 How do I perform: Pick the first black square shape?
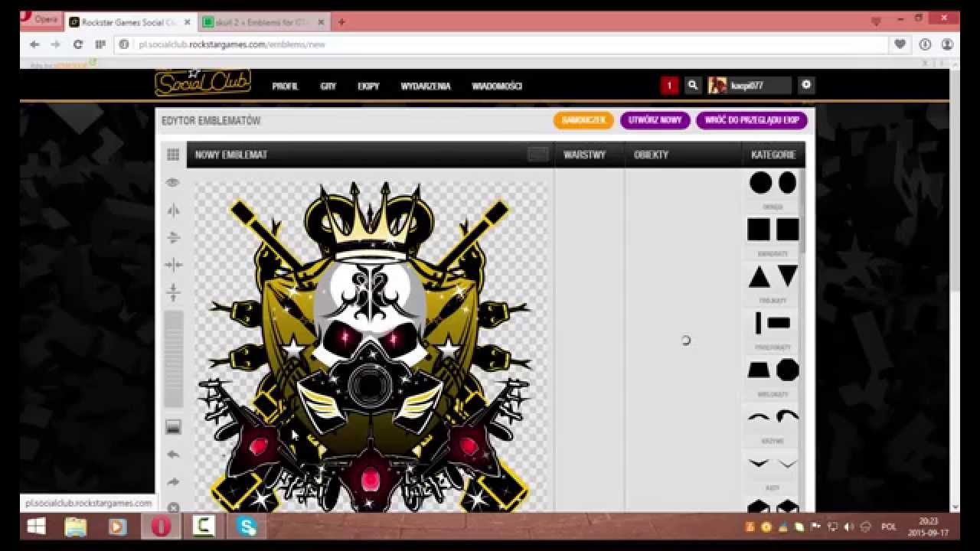click(x=759, y=230)
